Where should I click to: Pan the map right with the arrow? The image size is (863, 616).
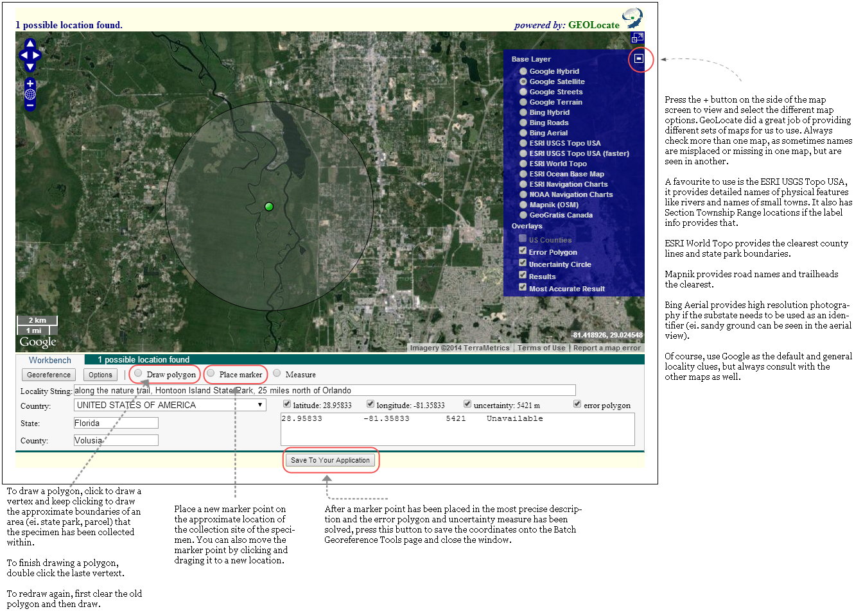(x=37, y=55)
